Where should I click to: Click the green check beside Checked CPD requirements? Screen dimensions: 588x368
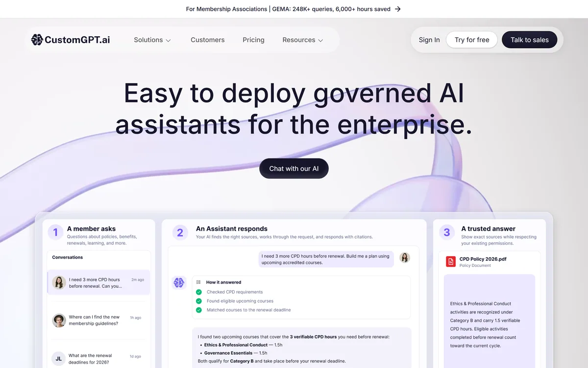199,292
